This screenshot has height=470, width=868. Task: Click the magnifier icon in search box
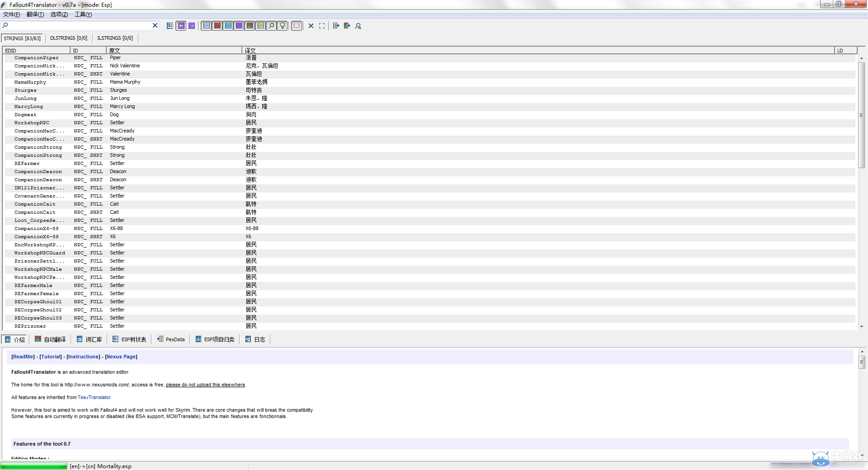coord(5,25)
